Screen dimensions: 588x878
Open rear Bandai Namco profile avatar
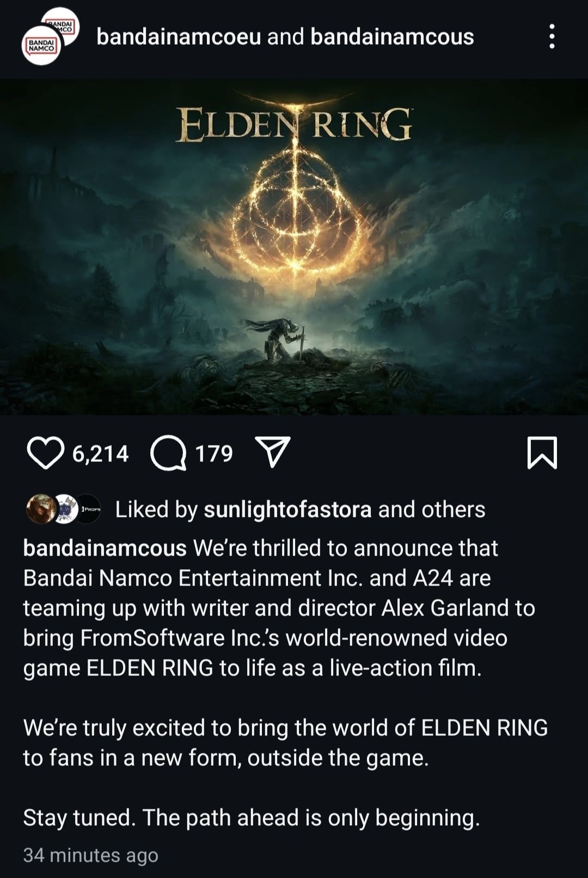click(x=61, y=25)
